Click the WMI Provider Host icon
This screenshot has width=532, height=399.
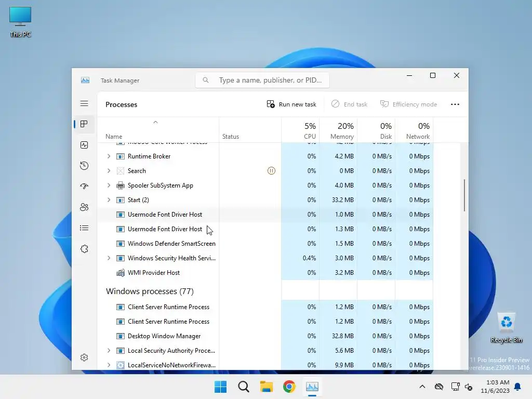coord(121,272)
